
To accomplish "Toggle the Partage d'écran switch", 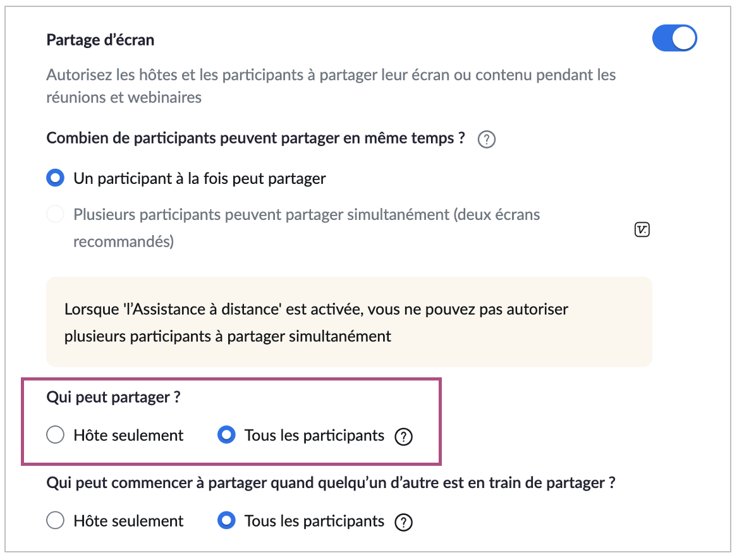I will coord(674,39).
